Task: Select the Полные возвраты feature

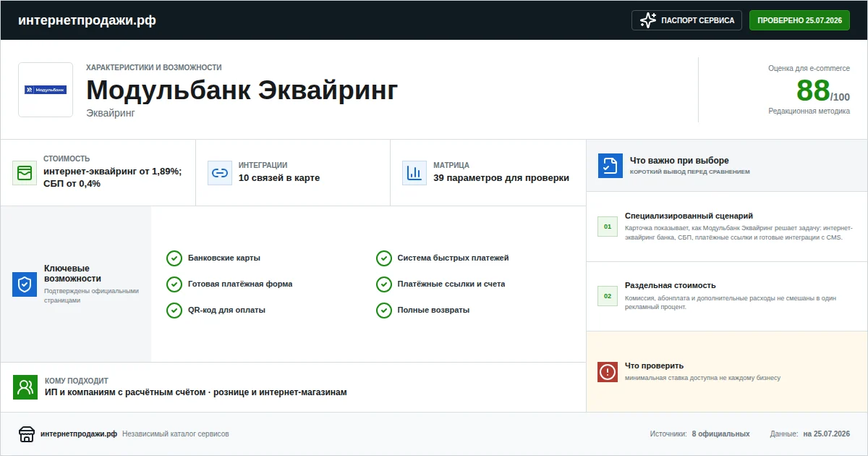Action: point(434,311)
